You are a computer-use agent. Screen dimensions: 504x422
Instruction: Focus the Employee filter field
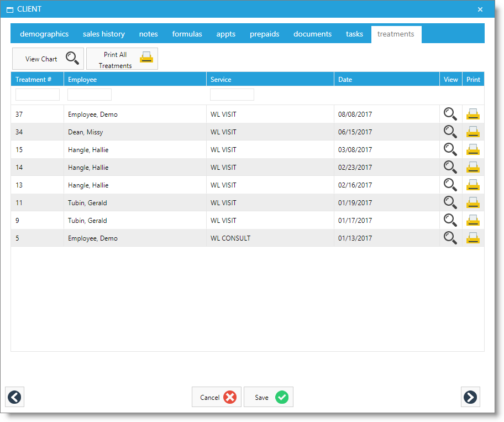click(x=90, y=95)
